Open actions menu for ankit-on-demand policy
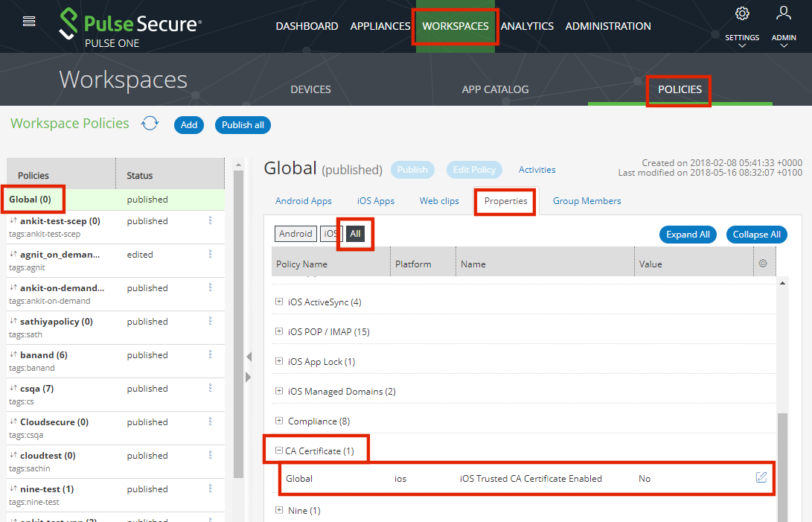812x522 pixels. click(x=210, y=287)
